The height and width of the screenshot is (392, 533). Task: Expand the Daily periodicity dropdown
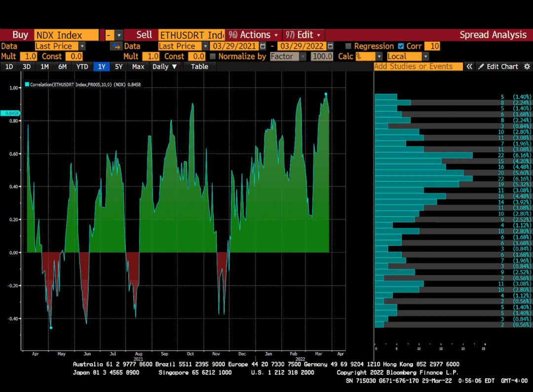(164, 67)
